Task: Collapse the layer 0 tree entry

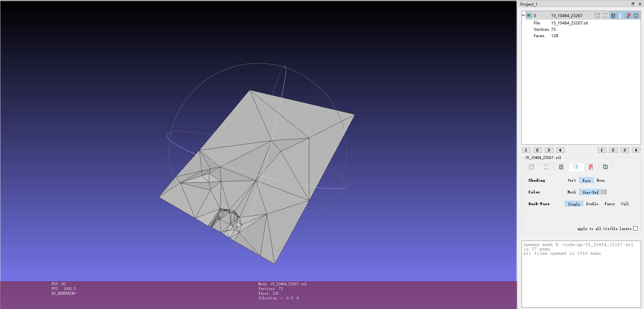Action: pyautogui.click(x=523, y=15)
